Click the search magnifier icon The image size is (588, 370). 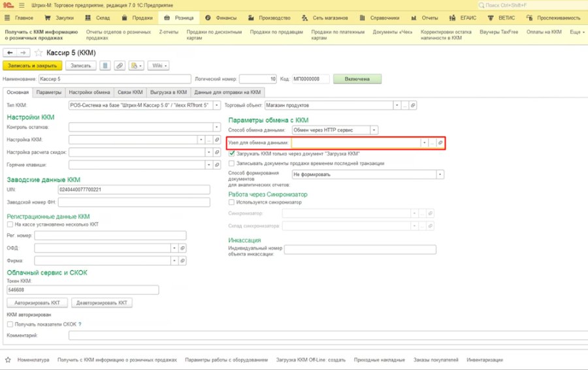[x=481, y=5]
